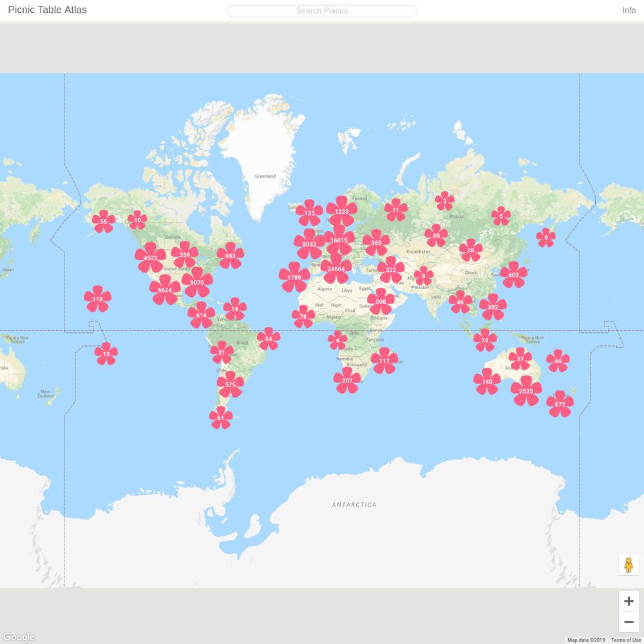Zoom out with the minus button
Image resolution: width=644 pixels, height=644 pixels.
coord(629,621)
